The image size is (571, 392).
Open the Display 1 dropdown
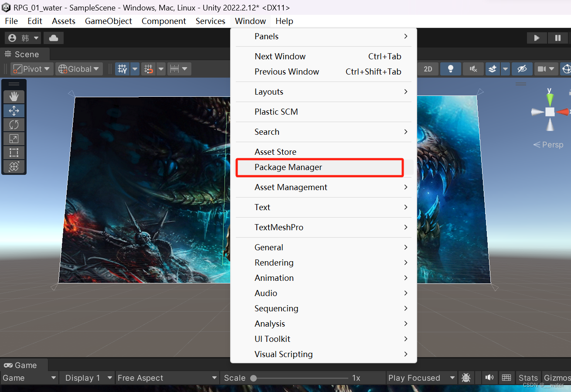pos(88,378)
